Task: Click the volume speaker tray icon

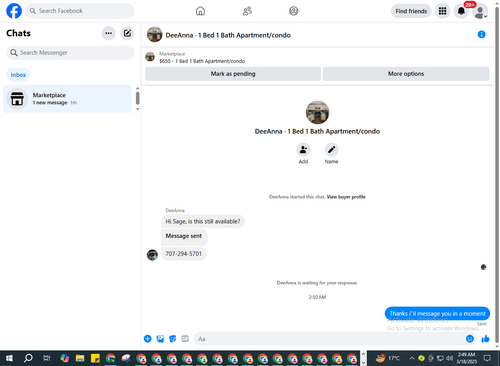Action: point(449,358)
